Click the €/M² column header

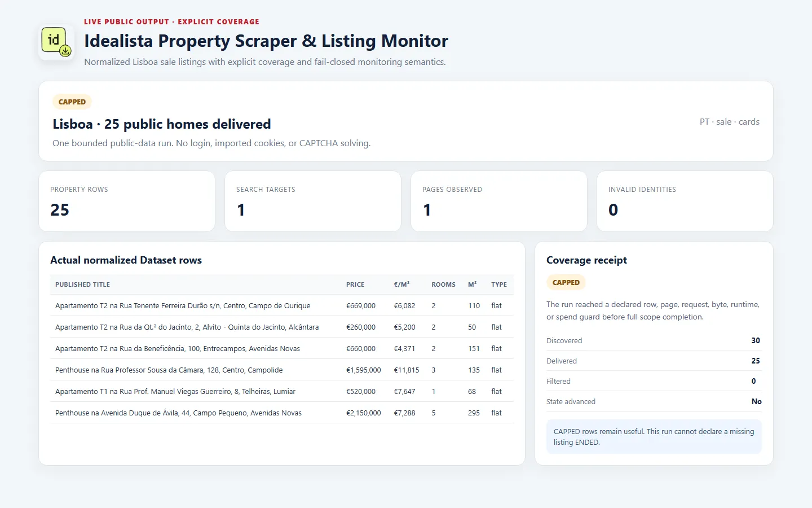coord(402,285)
